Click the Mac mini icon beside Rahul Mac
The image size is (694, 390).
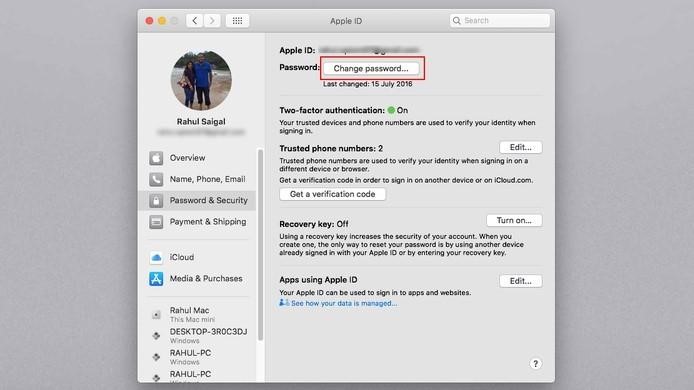pos(156,315)
